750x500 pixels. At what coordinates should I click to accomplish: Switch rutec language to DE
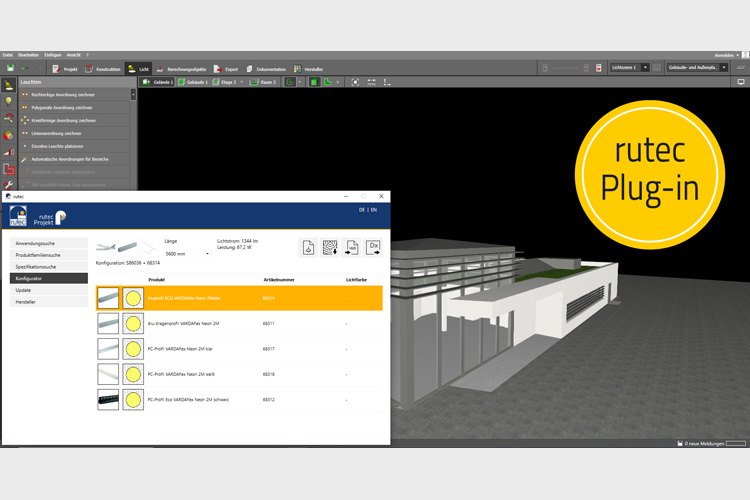[362, 210]
